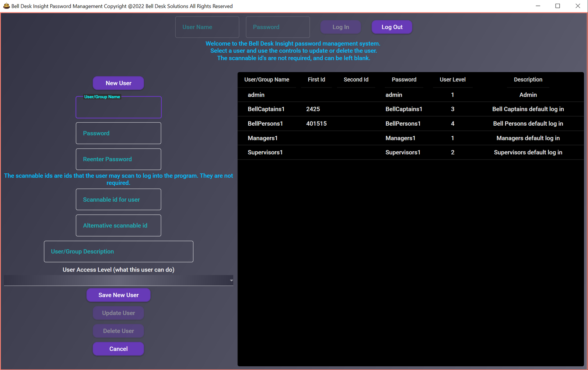
Task: Click 'Supervisors default log in' description
Action: [528, 152]
